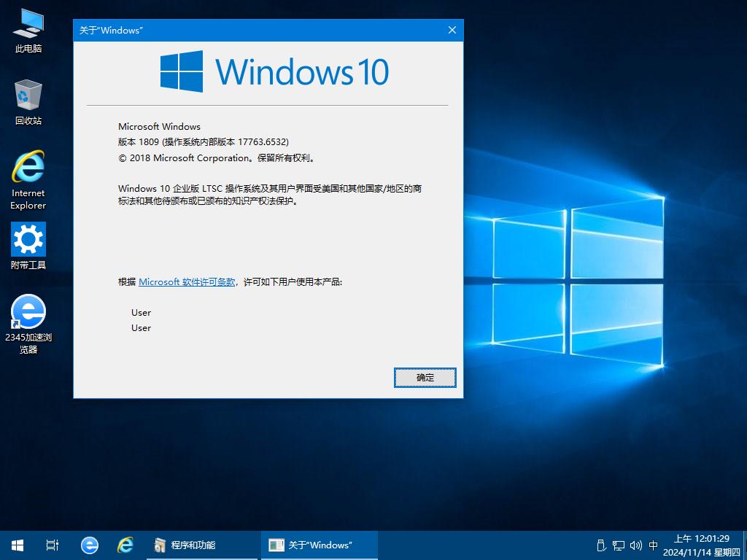Click the © 2018 Microsoft Corporation line
This screenshot has height=560, width=747.
217,158
